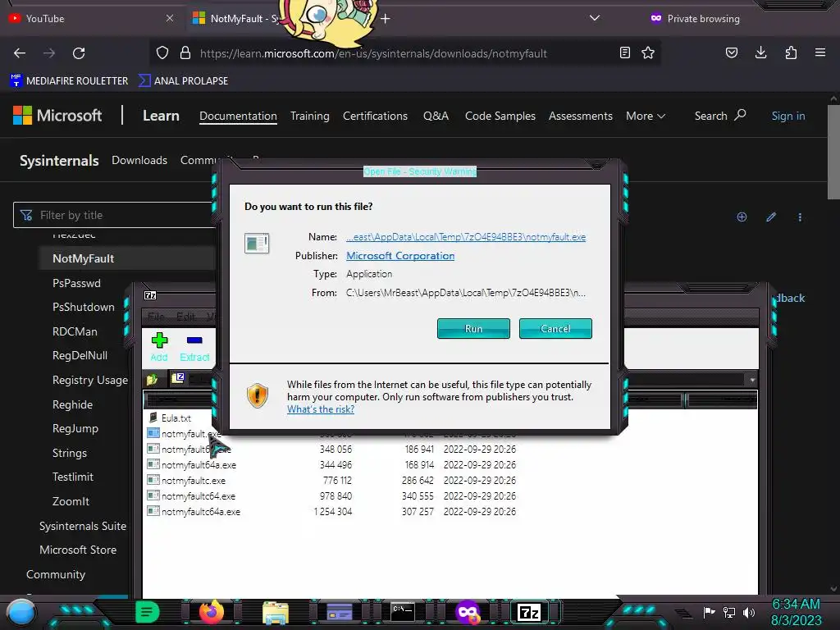Open File Explorer from the taskbar

(x=276, y=612)
